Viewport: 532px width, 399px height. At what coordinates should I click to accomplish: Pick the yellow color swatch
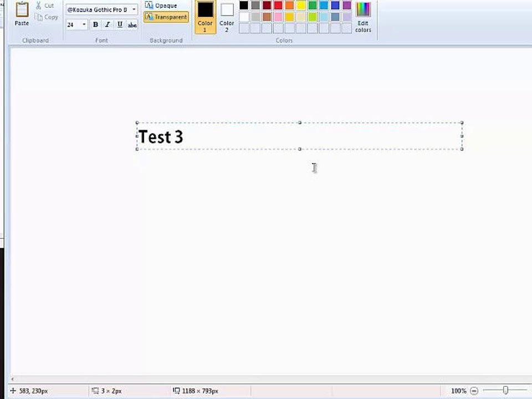pos(301,5)
